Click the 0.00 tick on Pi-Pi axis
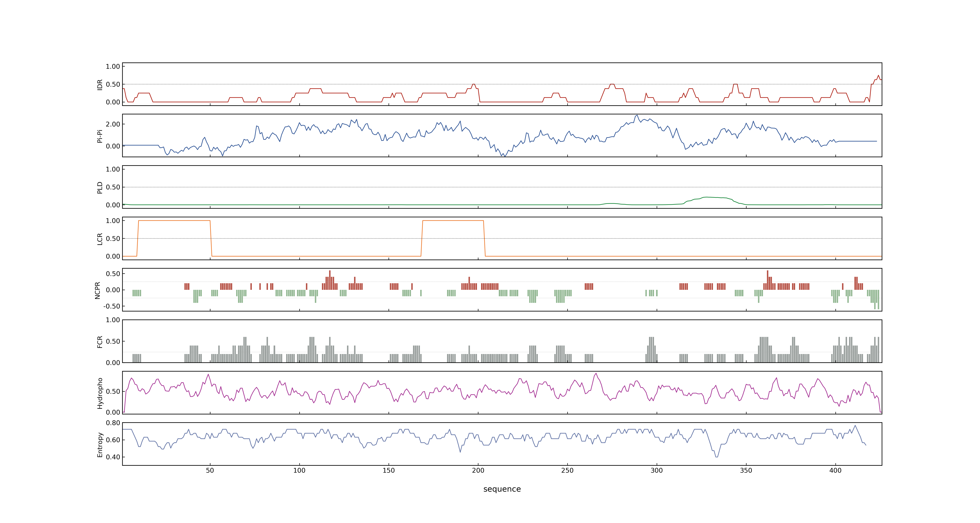The height and width of the screenshot is (523, 980). coord(113,146)
